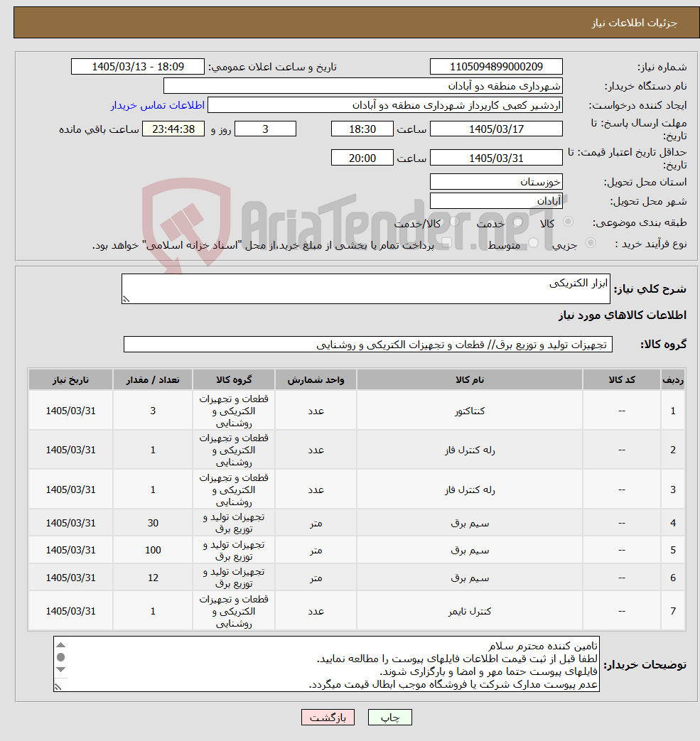Click سیم برق in row 5
This screenshot has height=741, width=700.
469,551
